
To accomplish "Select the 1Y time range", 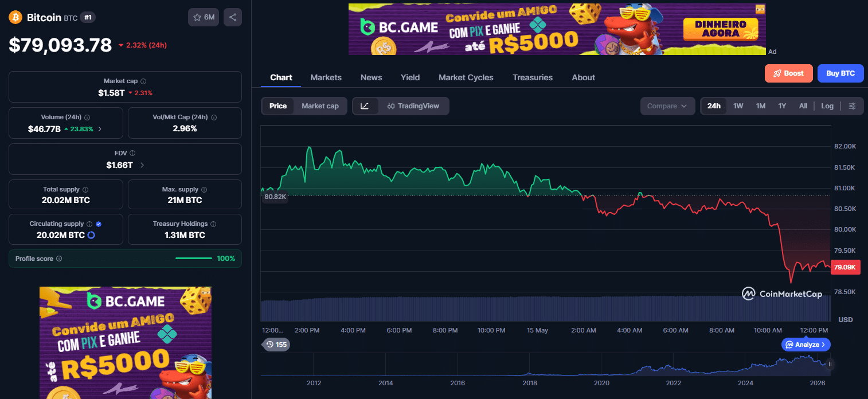I will (x=782, y=106).
